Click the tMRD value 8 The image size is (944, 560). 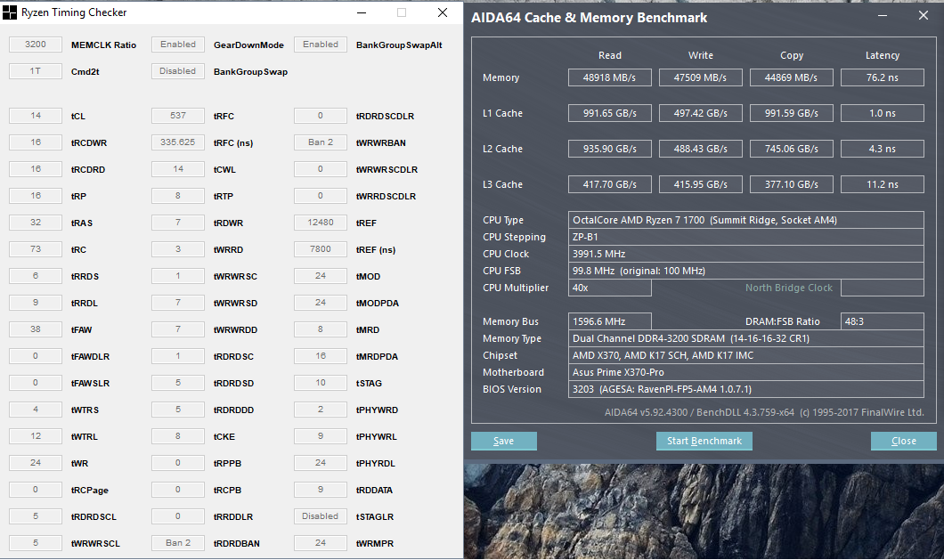(x=321, y=329)
